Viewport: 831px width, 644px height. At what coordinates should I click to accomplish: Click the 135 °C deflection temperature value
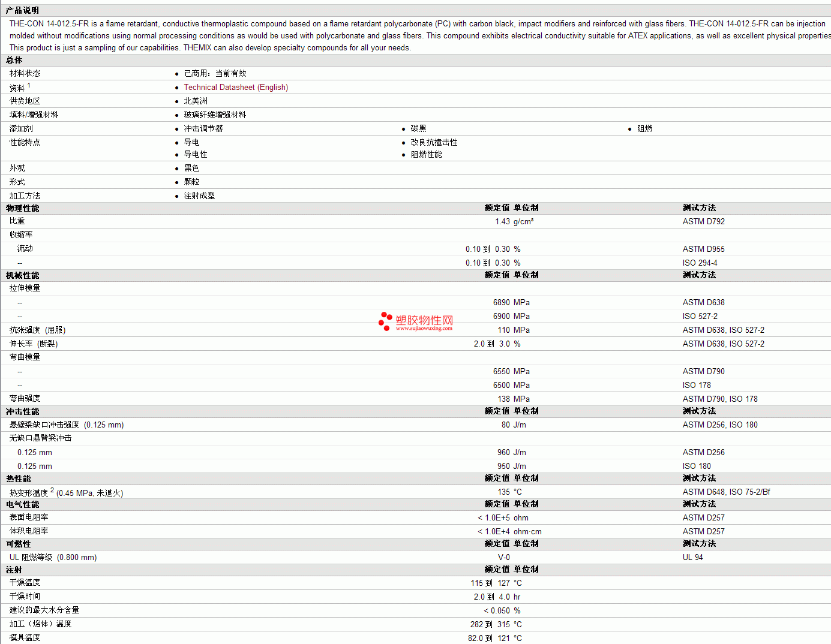(510, 492)
